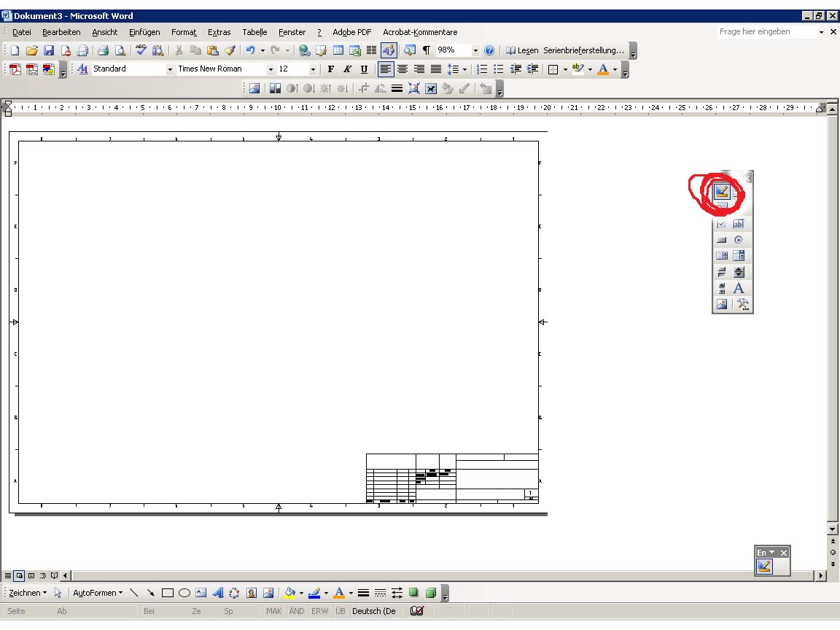The width and height of the screenshot is (840, 630).
Task: Open the Acrobat-Kommentare menu
Action: (x=420, y=32)
